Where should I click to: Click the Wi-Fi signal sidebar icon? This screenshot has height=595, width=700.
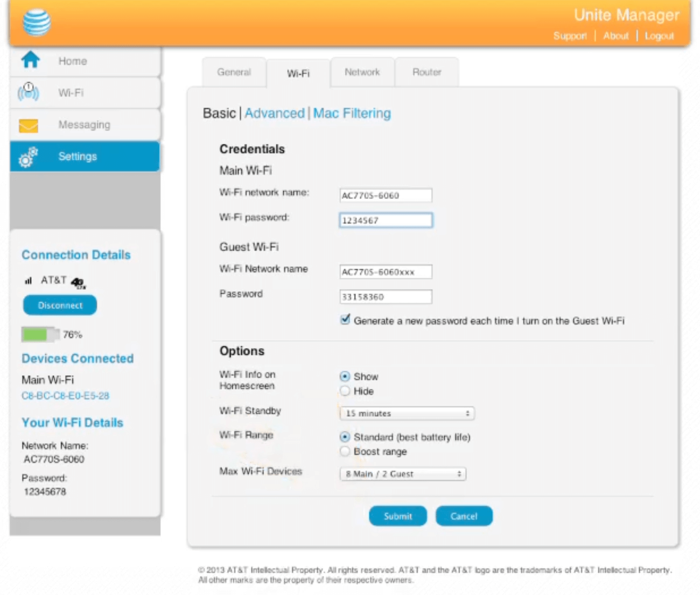point(28,92)
